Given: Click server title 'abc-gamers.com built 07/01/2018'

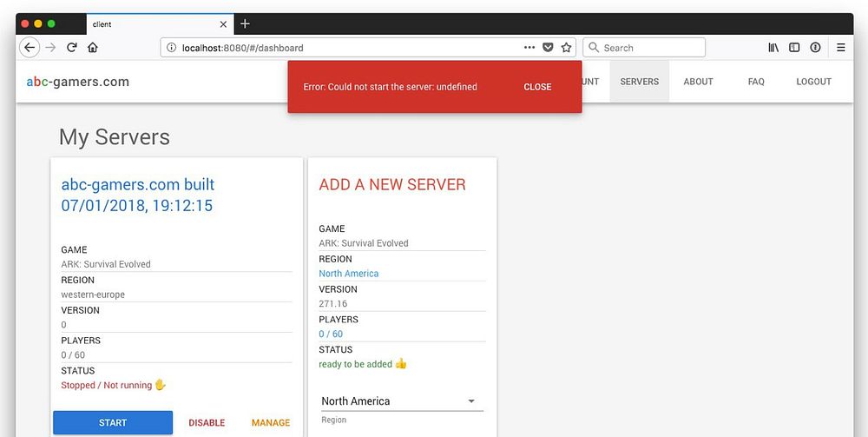Looking at the screenshot, I should [138, 195].
